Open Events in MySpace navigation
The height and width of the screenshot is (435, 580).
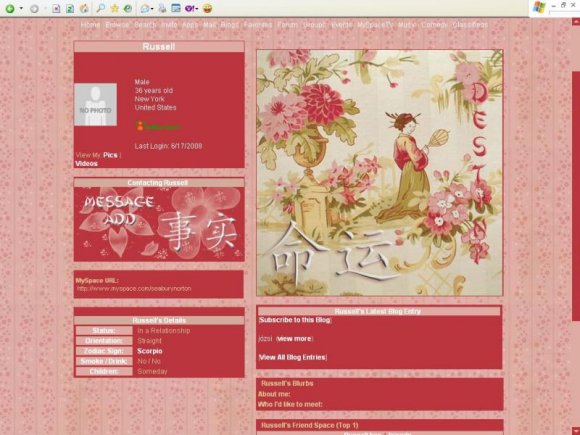point(342,25)
